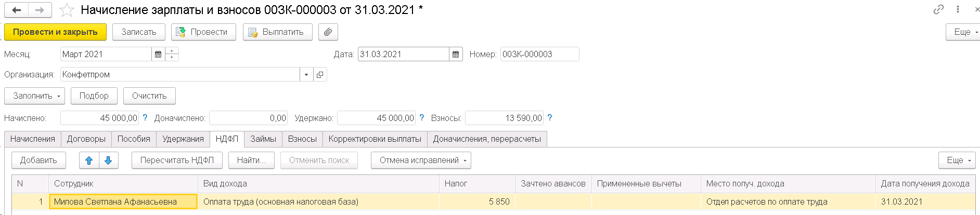Open the Отмена исправлений dropdown
This screenshot has width=980, height=215.
click(x=421, y=160)
